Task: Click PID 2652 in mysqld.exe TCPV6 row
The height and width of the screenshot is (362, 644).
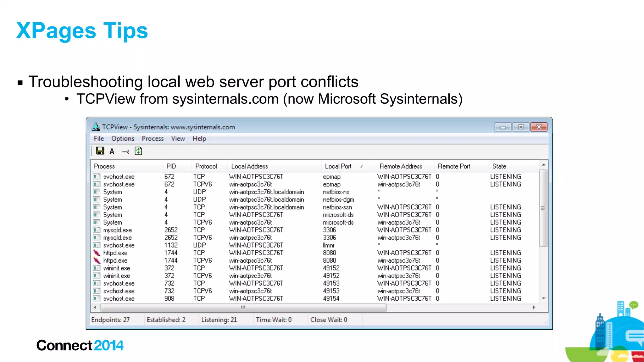Action: [x=171, y=238]
